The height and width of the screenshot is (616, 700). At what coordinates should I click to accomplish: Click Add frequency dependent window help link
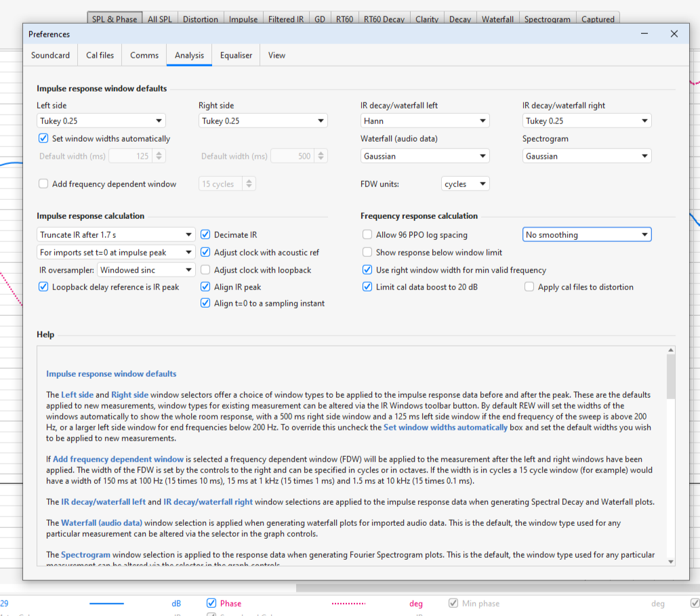(119, 459)
